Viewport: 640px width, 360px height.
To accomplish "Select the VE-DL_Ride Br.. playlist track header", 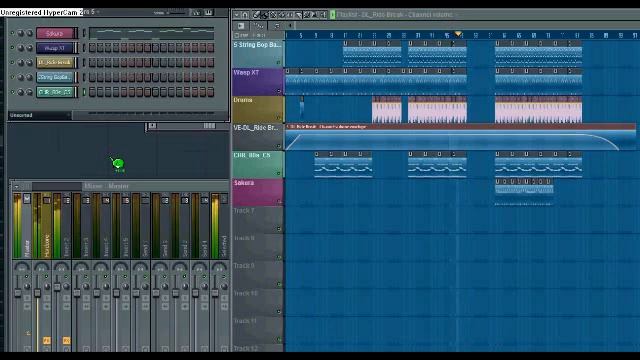I will (x=258, y=137).
